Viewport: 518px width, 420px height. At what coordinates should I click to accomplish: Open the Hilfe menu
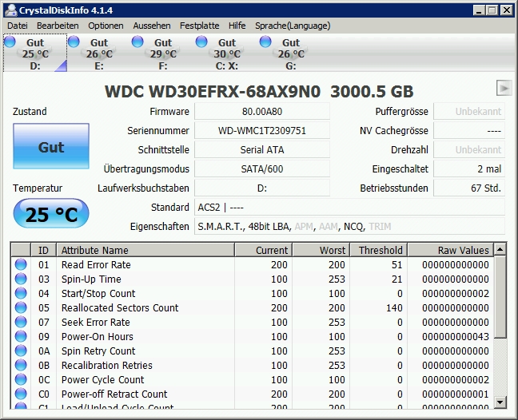237,26
